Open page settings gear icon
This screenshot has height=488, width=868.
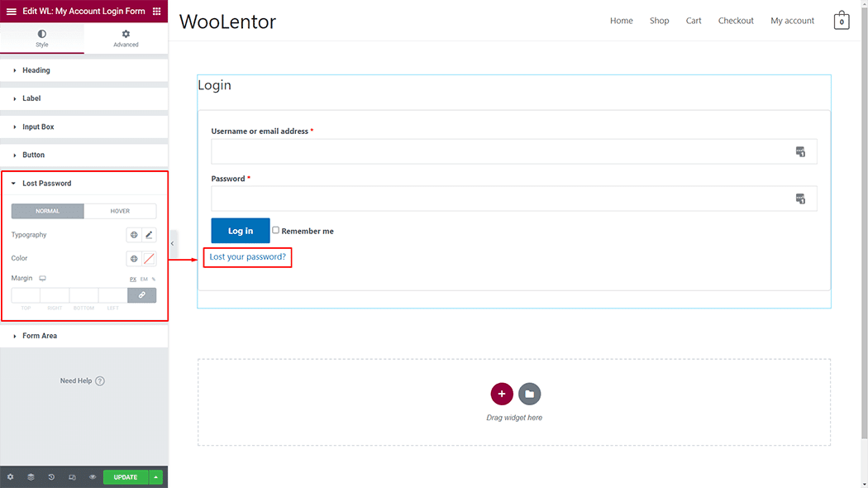[10, 477]
